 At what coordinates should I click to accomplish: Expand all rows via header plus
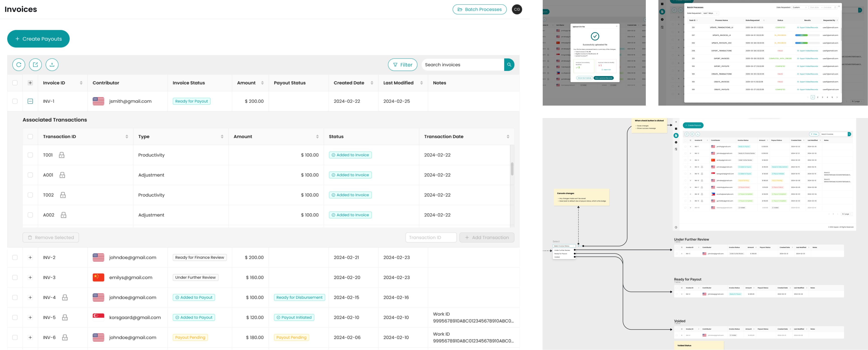click(30, 83)
